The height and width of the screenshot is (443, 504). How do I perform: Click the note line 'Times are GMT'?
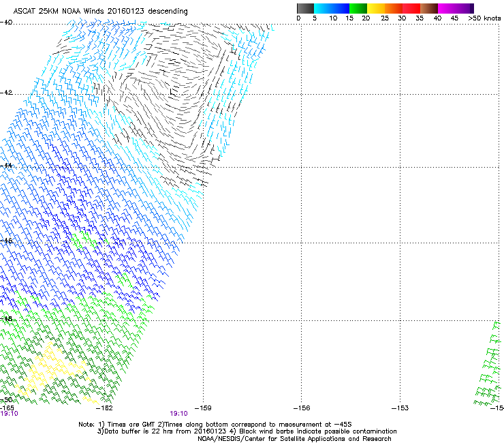point(131,425)
